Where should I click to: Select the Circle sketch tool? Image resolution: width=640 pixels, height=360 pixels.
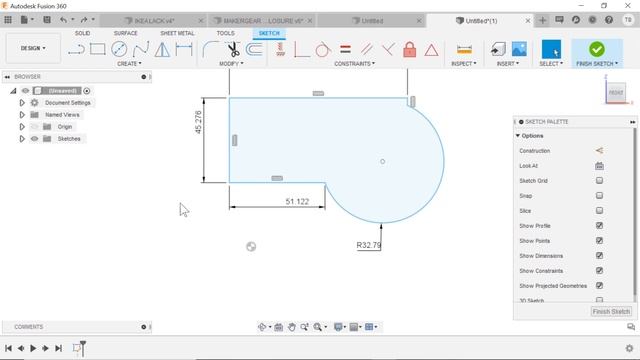119,49
